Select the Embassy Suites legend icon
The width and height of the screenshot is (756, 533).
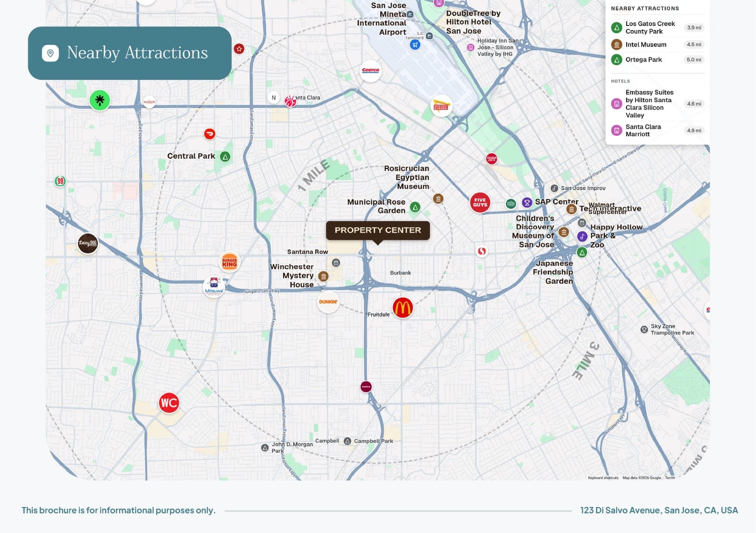(x=617, y=104)
